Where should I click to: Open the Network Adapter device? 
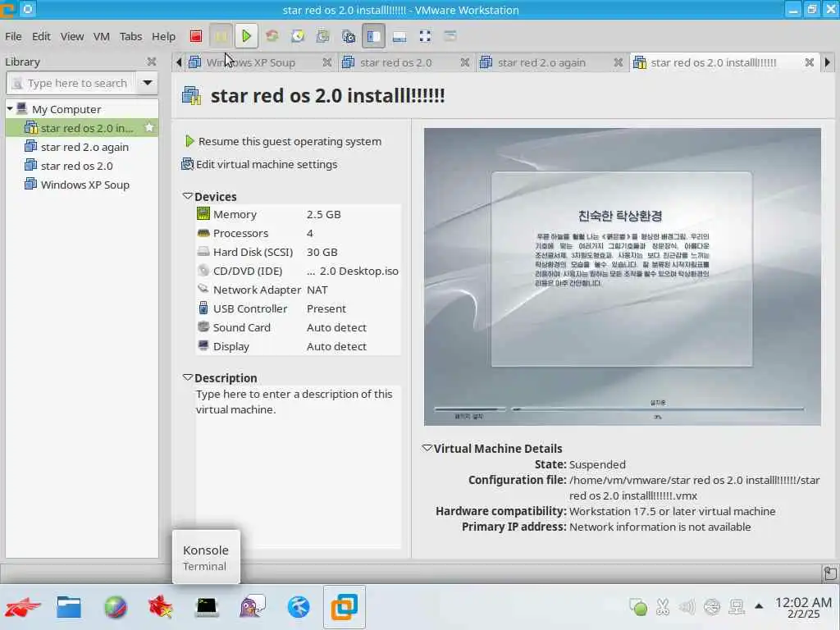pos(298,290)
